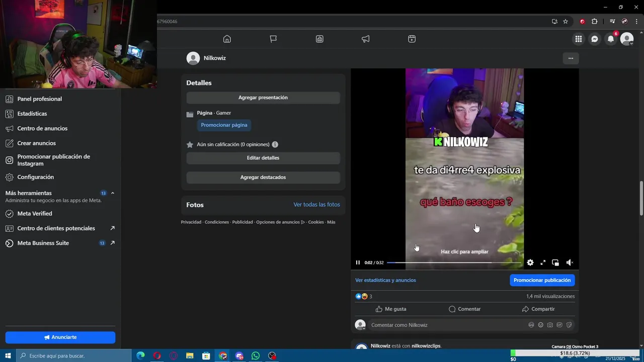Focus the Windows taskbar search box
This screenshot has width=644, height=362.
click(74, 356)
